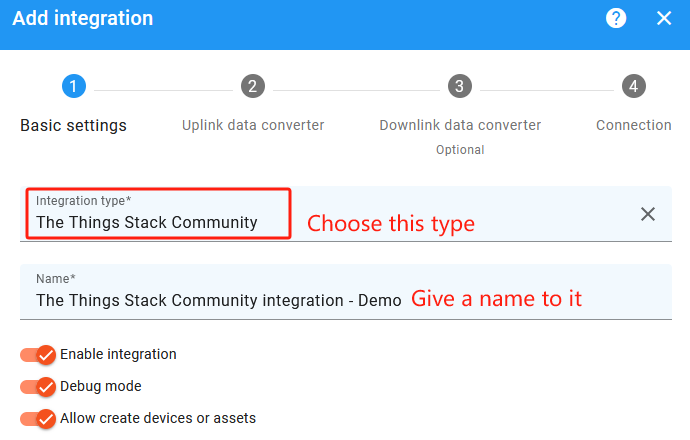Click the step 1 circle icon
Screen dimensions: 690x440
pyautogui.click(x=73, y=86)
